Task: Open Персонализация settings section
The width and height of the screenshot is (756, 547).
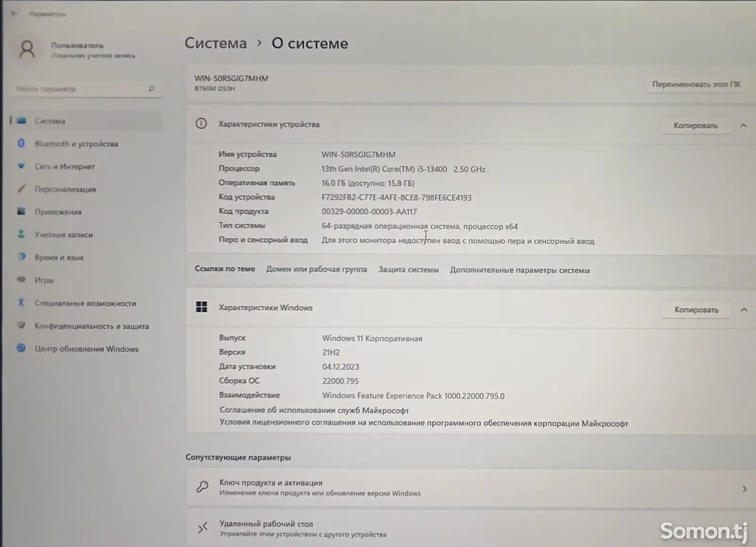Action: pos(65,189)
